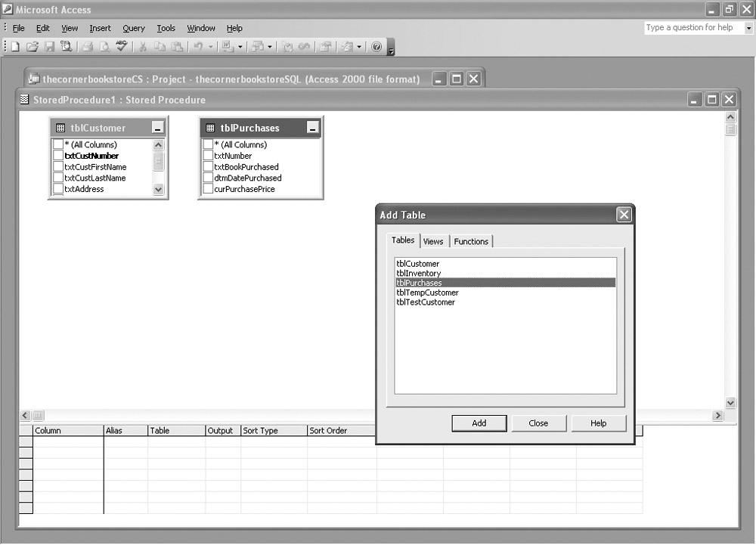Open the Query menu
This screenshot has width=756, height=545.
[134, 28]
